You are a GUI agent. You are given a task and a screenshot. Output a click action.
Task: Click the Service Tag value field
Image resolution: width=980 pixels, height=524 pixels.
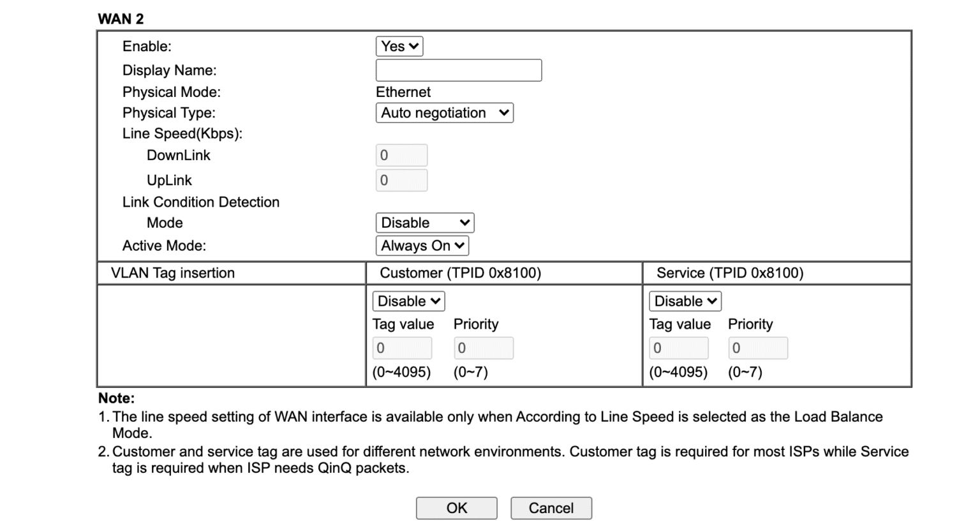tap(678, 348)
